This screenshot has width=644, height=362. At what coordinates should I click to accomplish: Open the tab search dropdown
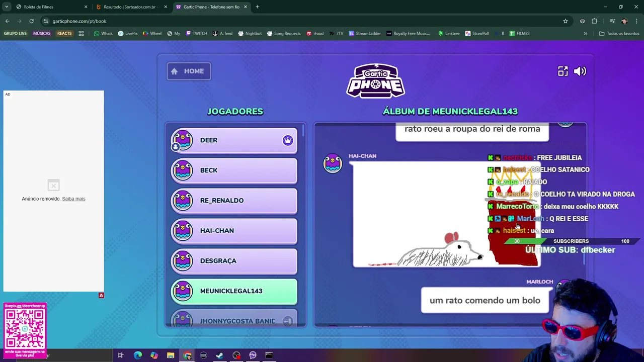pos(6,7)
